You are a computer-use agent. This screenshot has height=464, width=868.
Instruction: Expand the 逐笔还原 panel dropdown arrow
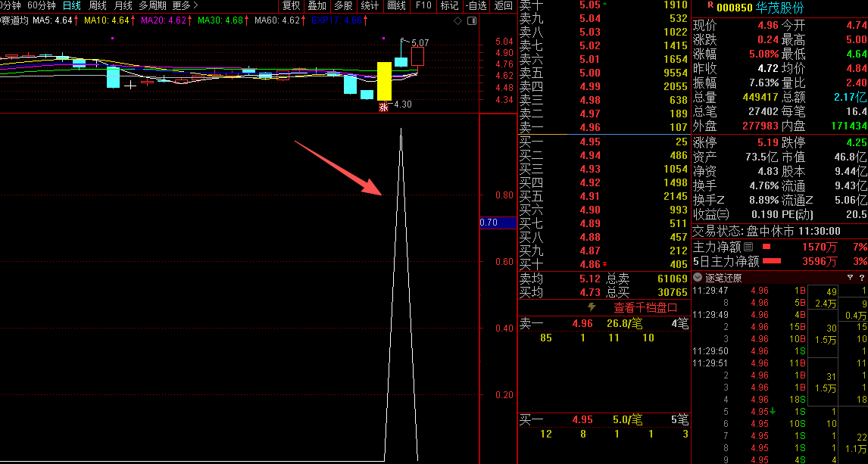click(x=698, y=278)
